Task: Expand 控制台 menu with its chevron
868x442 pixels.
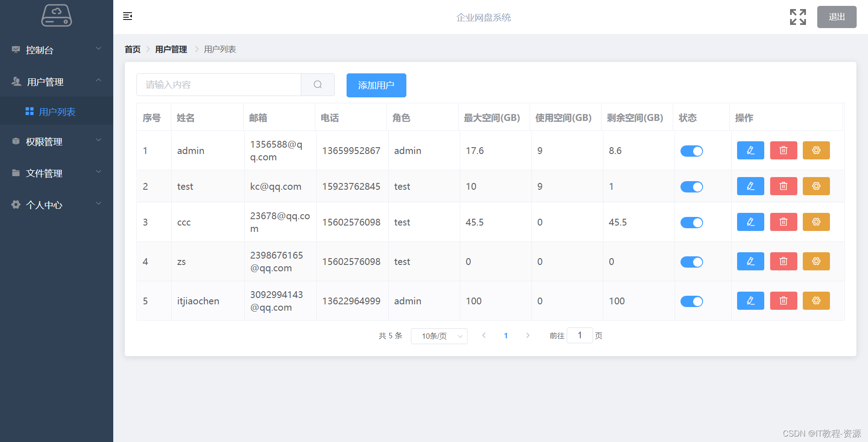Action: (98, 48)
